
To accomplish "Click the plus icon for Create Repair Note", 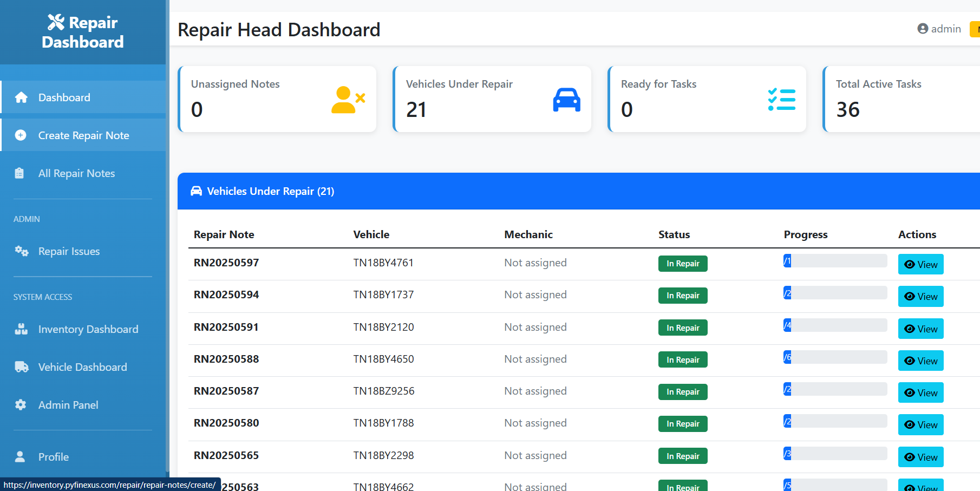I will (x=21, y=135).
